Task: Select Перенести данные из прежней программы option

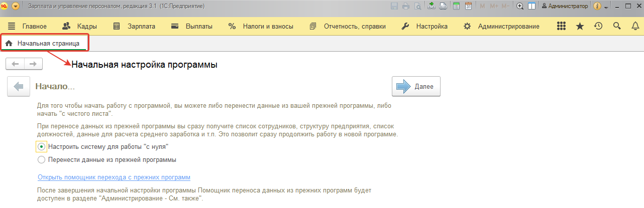Action: (x=107, y=160)
